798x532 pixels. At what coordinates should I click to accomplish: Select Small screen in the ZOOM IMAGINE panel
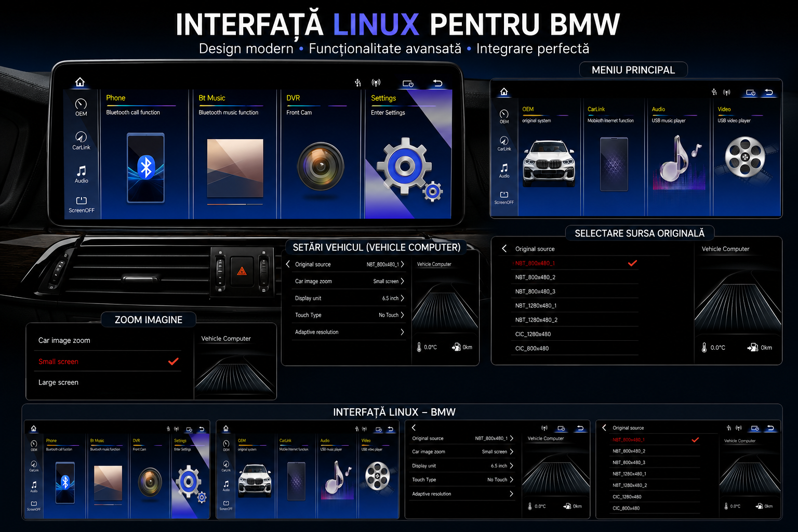(x=109, y=362)
